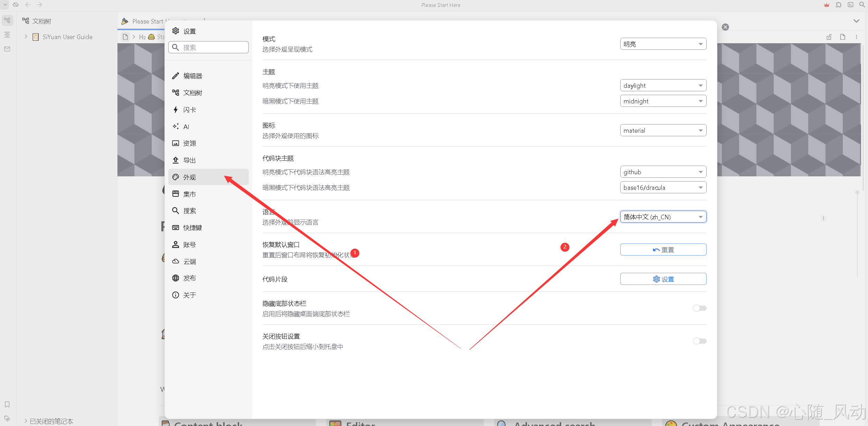Select 集市 in the settings menu
Screen dimensions: 868x426
coord(189,194)
